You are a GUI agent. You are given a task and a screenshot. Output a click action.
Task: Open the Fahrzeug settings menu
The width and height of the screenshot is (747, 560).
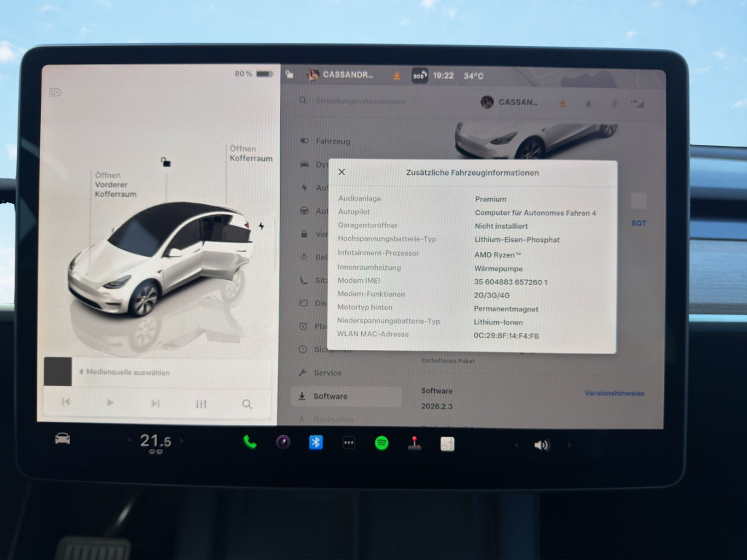pyautogui.click(x=326, y=141)
